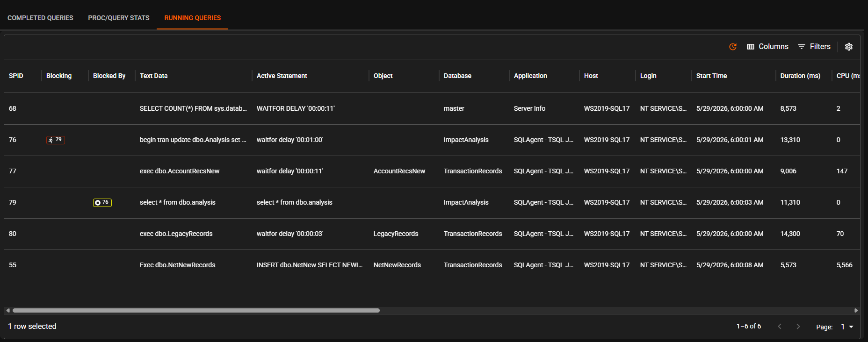Sort by Login column header
This screenshot has width=868, height=342.
[648, 76]
